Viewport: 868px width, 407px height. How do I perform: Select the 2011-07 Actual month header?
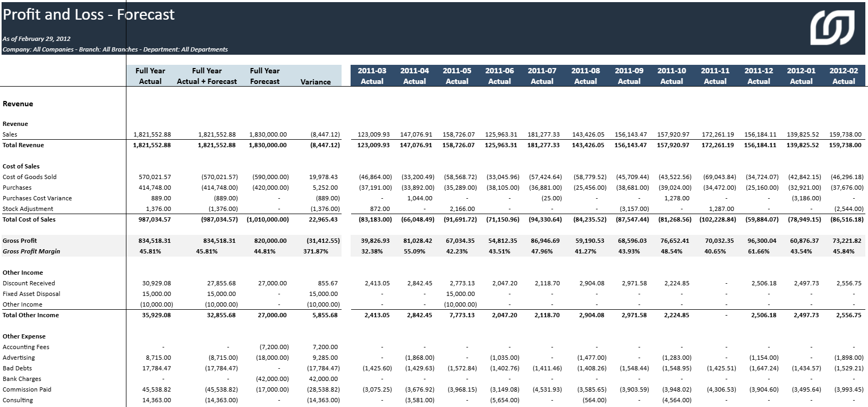[542, 76]
